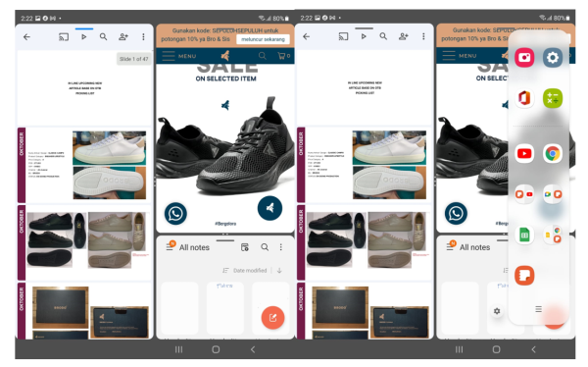The width and height of the screenshot is (588, 367).
Task: Tap add-person share icon in left Slides toolbar
Action: pyautogui.click(x=123, y=37)
